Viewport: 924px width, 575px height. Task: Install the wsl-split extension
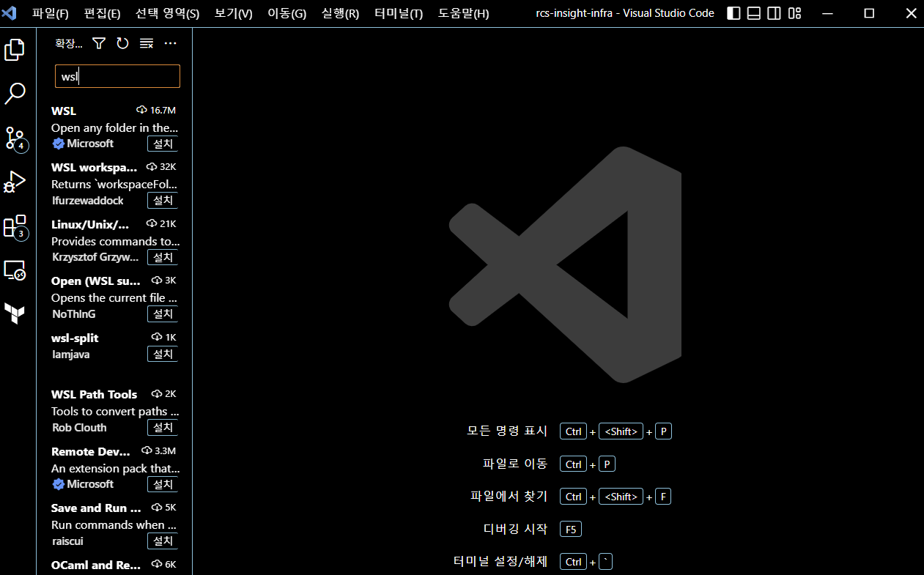pos(163,354)
